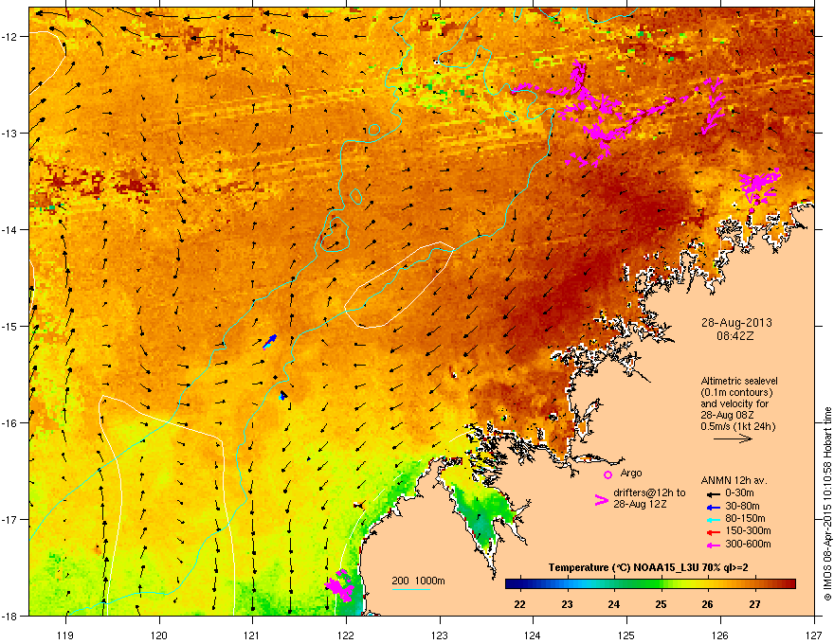Click the red 150-300m arrow legend icon
The image size is (834, 644).
[712, 532]
